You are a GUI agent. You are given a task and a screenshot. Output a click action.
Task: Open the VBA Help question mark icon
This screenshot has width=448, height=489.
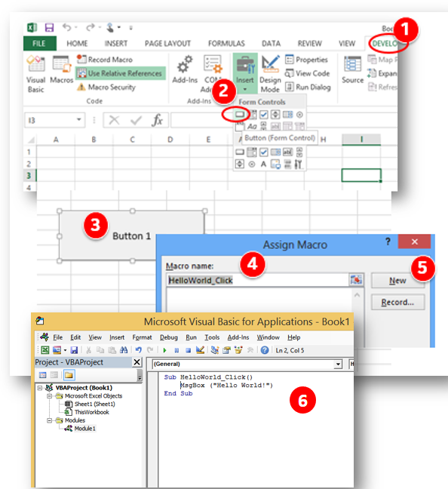[x=265, y=350]
